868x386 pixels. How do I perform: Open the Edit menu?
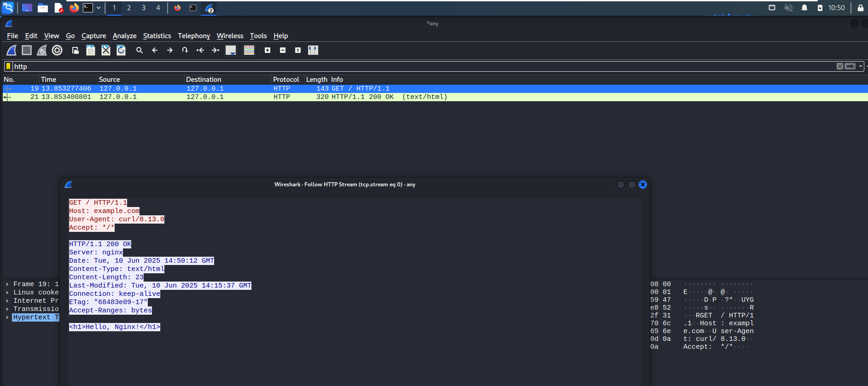coord(31,36)
